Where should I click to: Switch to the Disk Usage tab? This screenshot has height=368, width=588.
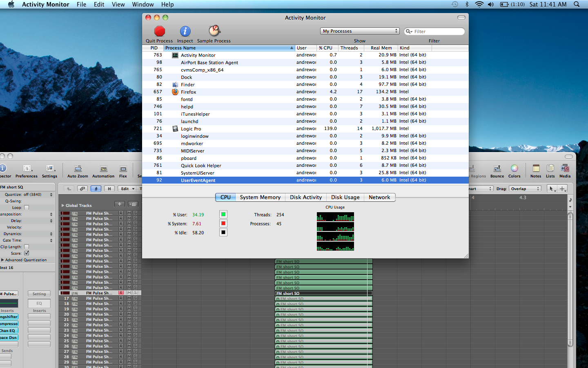345,197
